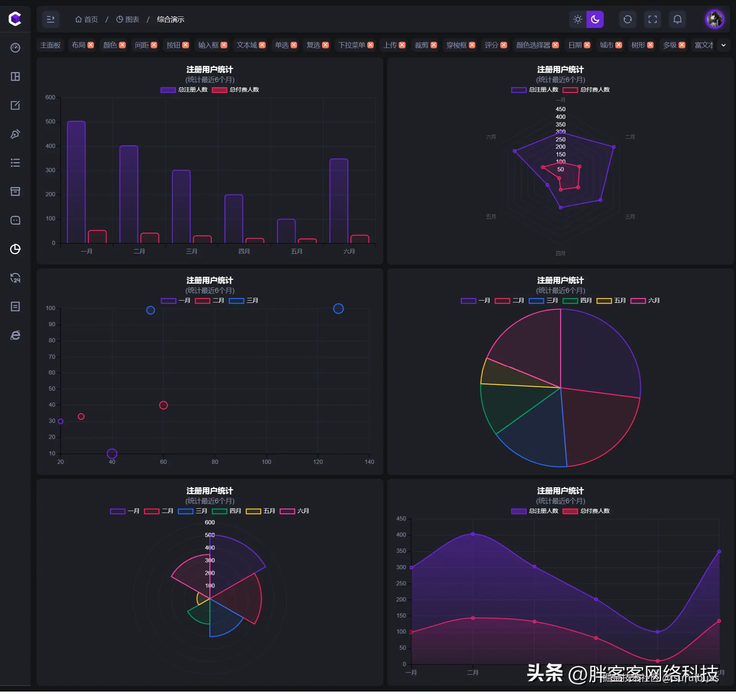Enter fullscreen with the expand icon

[652, 19]
